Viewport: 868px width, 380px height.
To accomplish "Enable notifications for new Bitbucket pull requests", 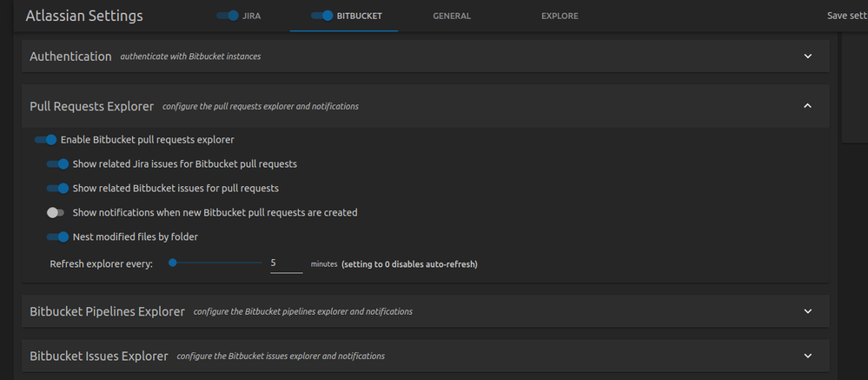I will (56, 213).
